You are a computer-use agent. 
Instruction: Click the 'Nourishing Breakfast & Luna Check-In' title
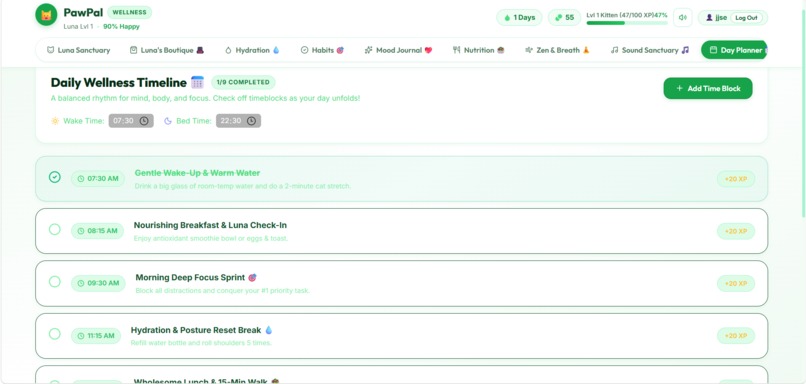[210, 225]
